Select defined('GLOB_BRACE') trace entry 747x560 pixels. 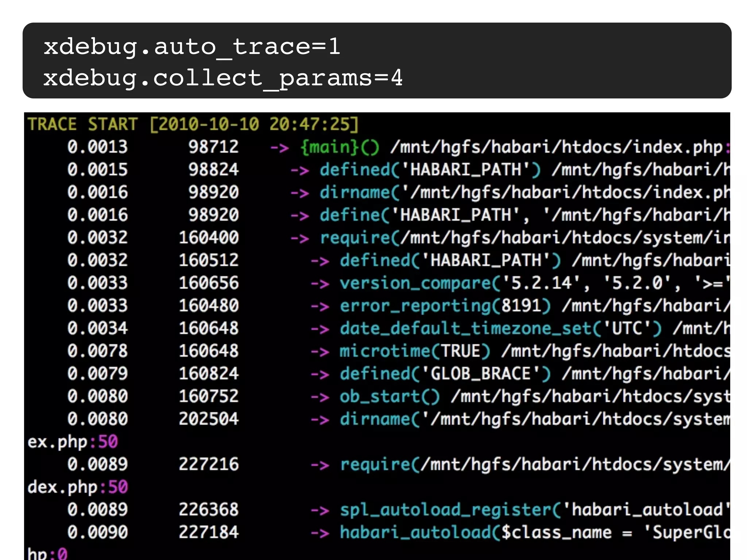[445, 374]
